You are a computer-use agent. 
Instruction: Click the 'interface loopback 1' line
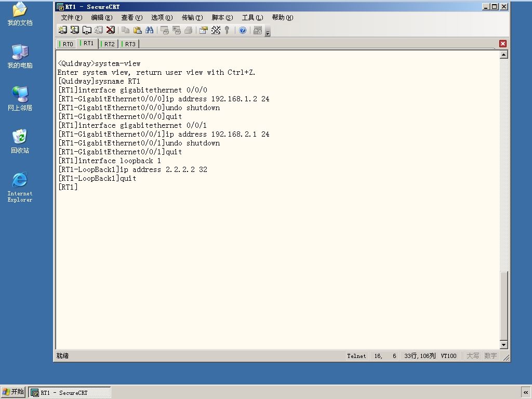tap(110, 161)
